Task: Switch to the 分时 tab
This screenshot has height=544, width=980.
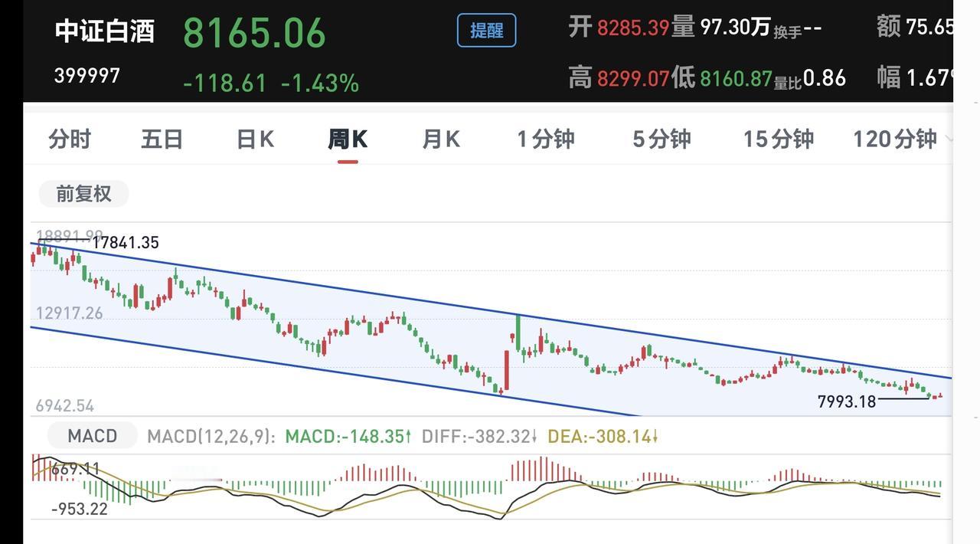Action: point(70,139)
